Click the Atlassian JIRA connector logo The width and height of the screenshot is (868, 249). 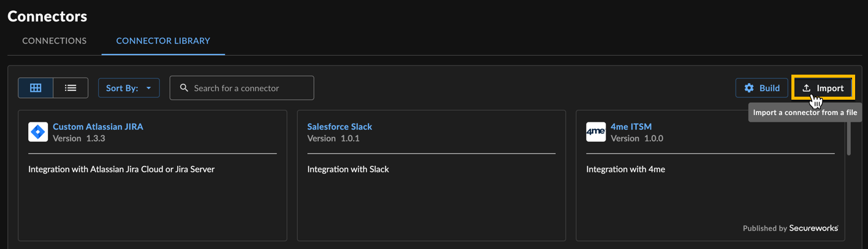pos(38,132)
